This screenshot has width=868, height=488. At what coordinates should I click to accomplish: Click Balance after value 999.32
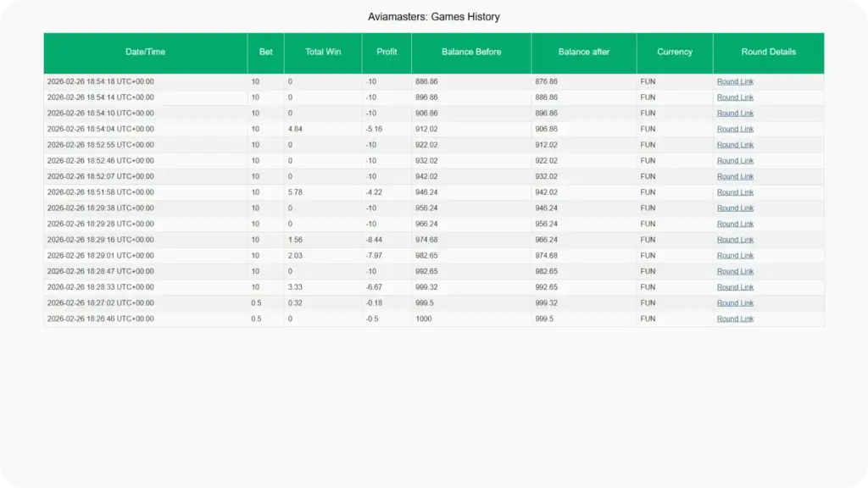tap(547, 303)
